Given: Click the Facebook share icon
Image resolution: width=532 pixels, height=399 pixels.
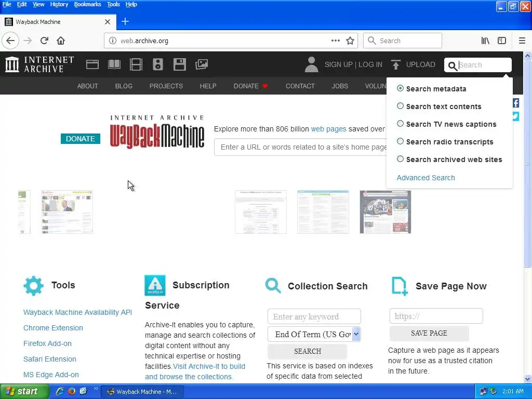Looking at the screenshot, I should [x=516, y=103].
